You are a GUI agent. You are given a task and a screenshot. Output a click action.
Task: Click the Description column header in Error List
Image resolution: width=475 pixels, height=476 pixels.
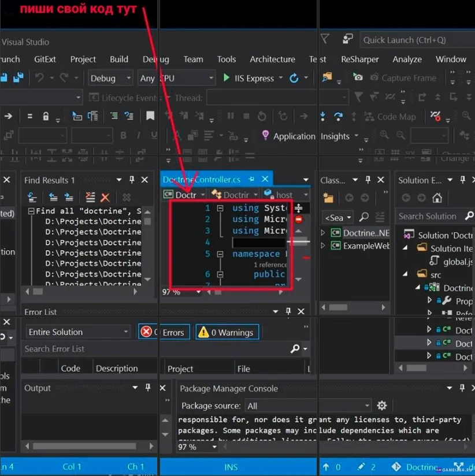coord(117,368)
